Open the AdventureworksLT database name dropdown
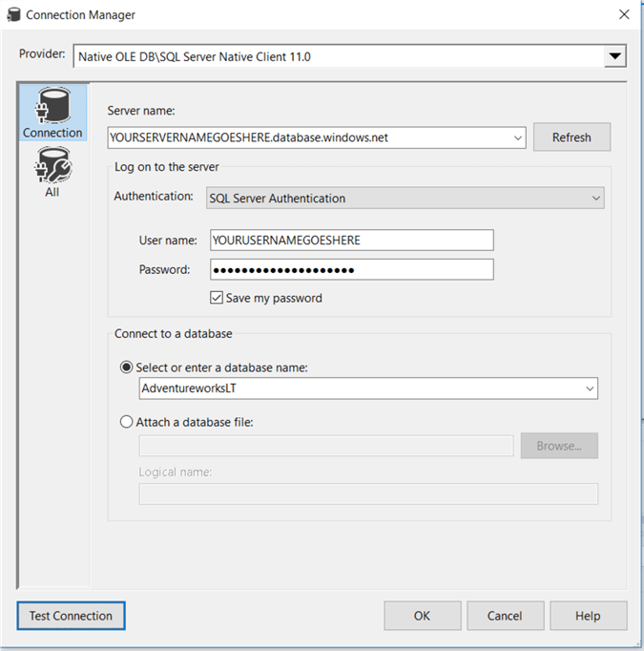Viewport: 644px width, 651px height. (591, 388)
